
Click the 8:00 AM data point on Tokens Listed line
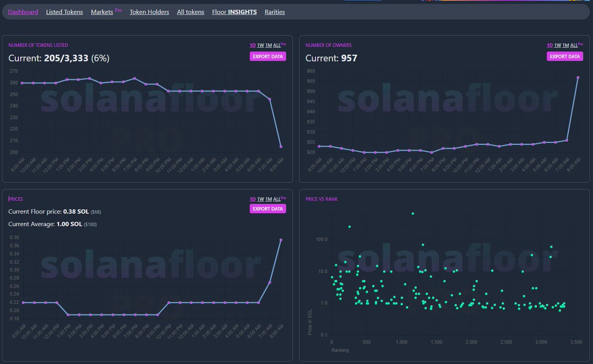point(281,147)
